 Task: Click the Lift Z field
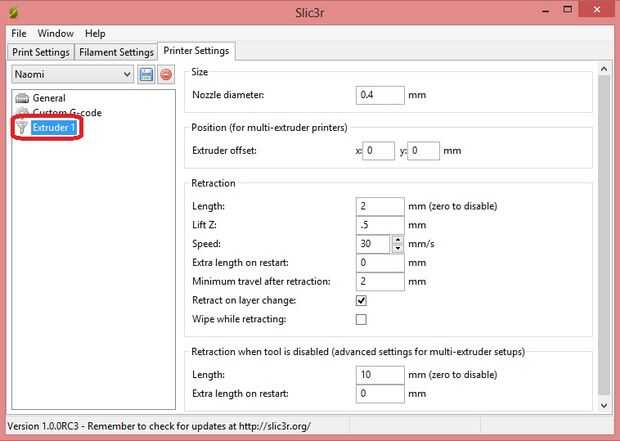click(x=380, y=225)
